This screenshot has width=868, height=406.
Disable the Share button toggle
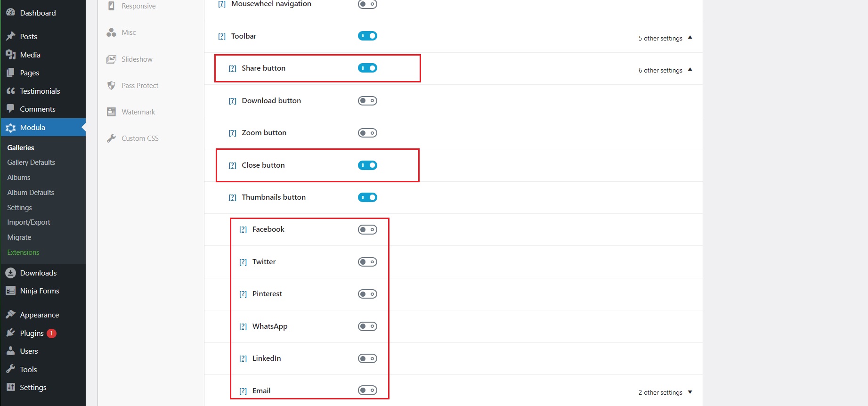(367, 68)
